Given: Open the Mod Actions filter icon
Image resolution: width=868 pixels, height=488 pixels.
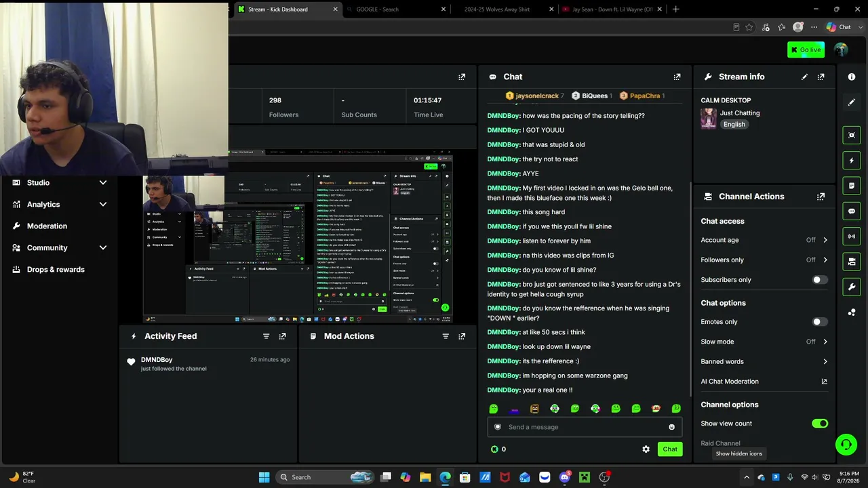Looking at the screenshot, I should (x=446, y=336).
